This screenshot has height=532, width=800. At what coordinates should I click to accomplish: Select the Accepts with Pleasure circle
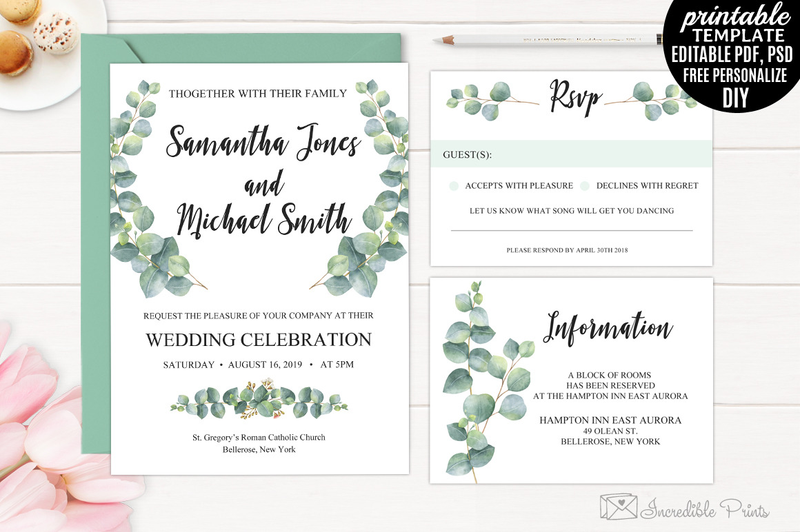click(452, 186)
